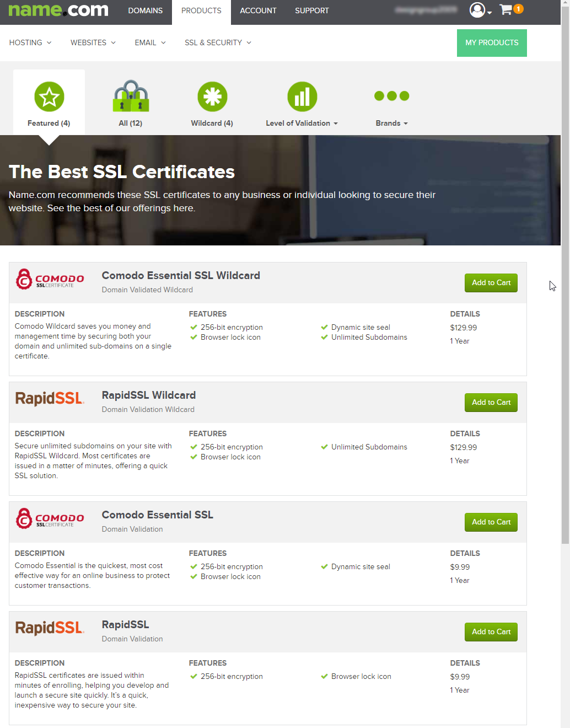Click the $129.99 price of RapidSSL Wildcard
This screenshot has height=728, width=570.
click(x=464, y=447)
